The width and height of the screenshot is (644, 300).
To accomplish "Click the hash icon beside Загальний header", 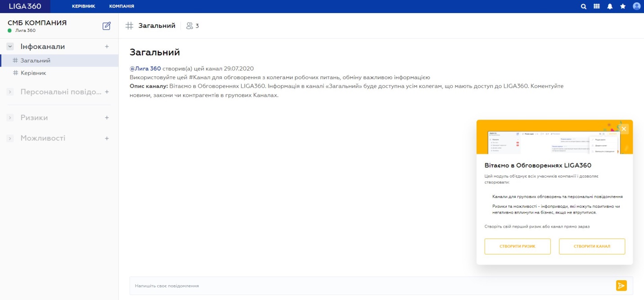I will click(x=129, y=26).
